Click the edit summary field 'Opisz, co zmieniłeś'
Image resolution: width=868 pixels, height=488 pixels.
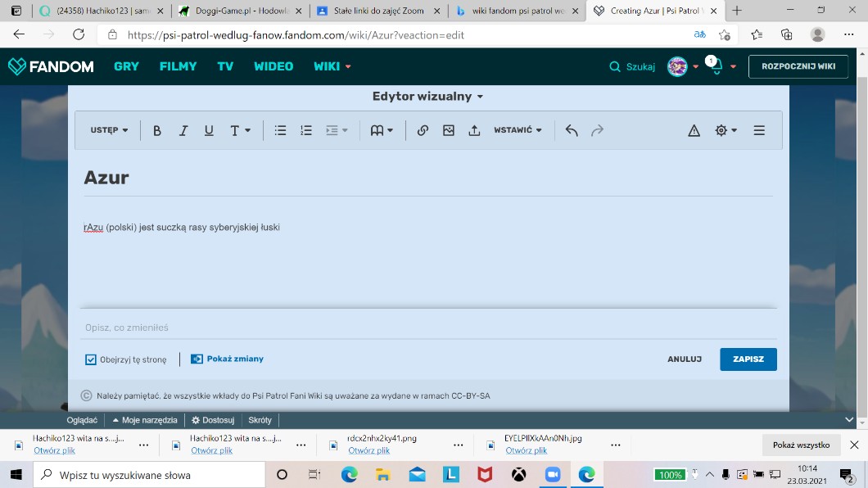point(426,328)
